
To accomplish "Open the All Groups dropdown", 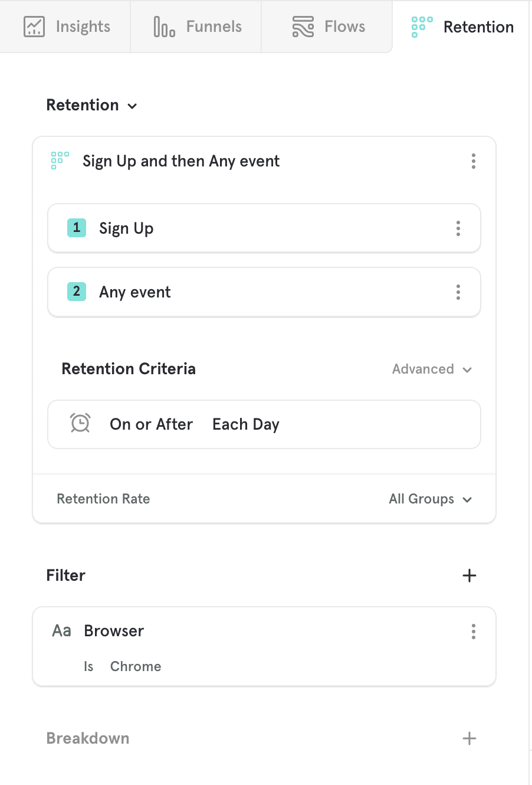I will (431, 499).
